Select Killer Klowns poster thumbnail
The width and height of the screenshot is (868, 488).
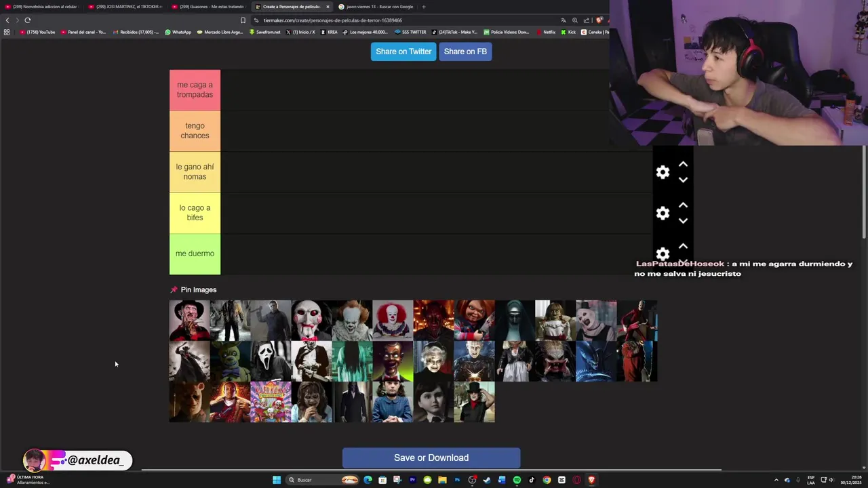pyautogui.click(x=271, y=402)
